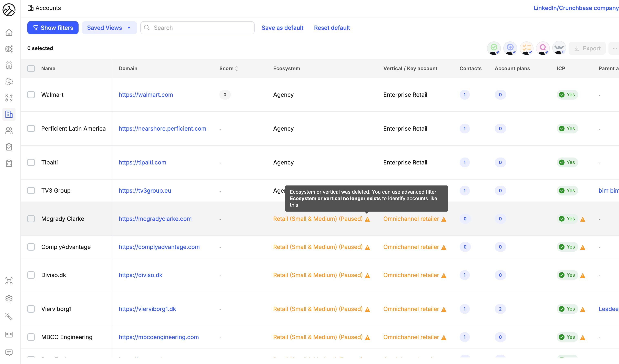Click the Show filters button
The image size is (619, 364).
[53, 28]
